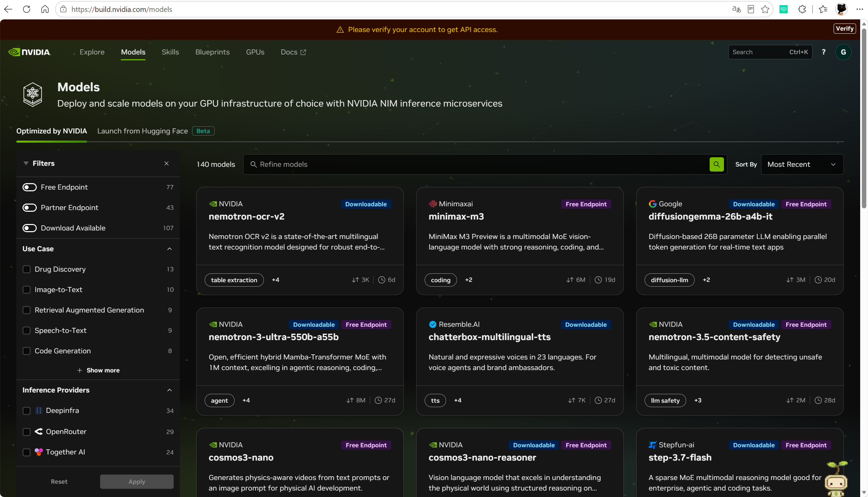Expand +4 tags on nemotron-ocr-v2 card
The image size is (868, 497).
[275, 280]
